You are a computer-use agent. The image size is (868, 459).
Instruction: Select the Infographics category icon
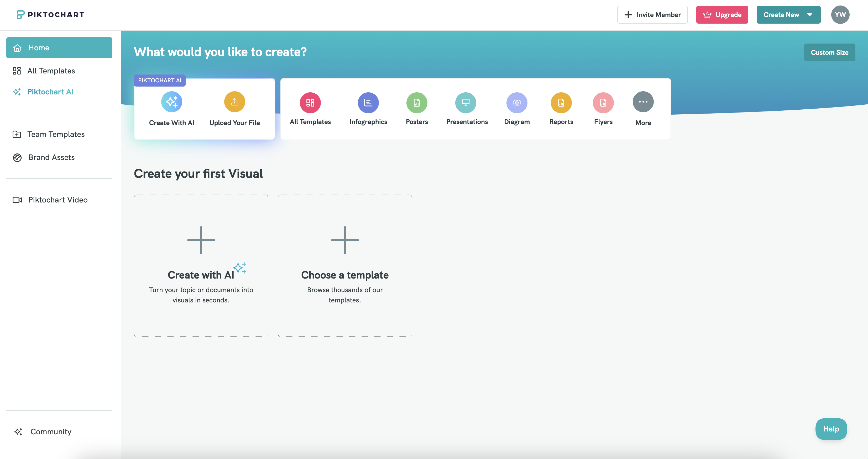pyautogui.click(x=368, y=103)
